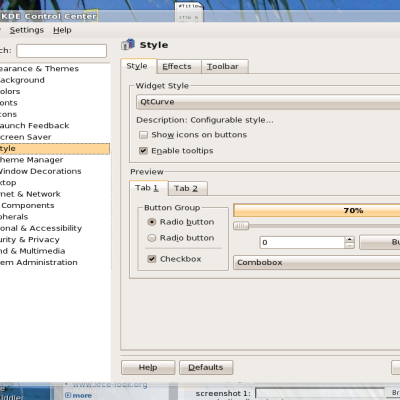Uncheck the preview Checkbox
Image resolution: width=400 pixels, height=400 pixels.
(x=152, y=259)
